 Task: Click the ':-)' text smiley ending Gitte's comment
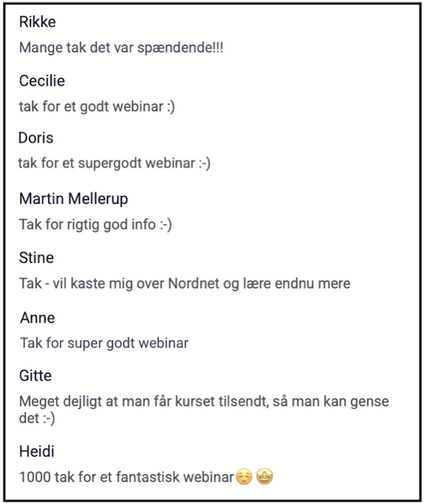point(49,418)
